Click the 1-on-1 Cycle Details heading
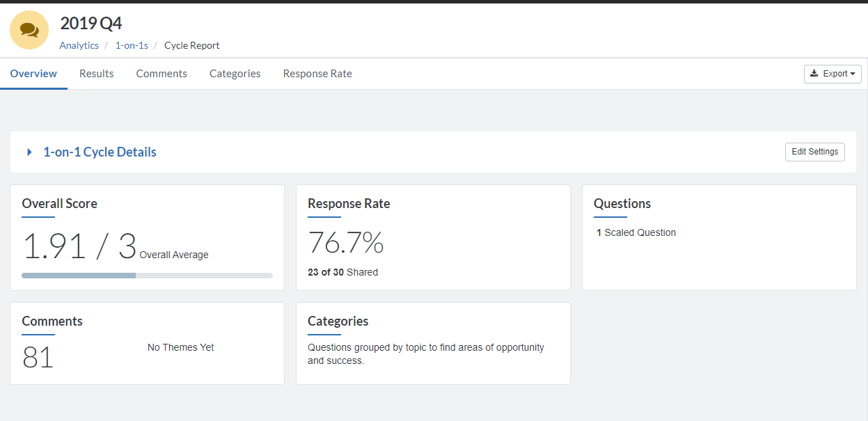 point(100,152)
